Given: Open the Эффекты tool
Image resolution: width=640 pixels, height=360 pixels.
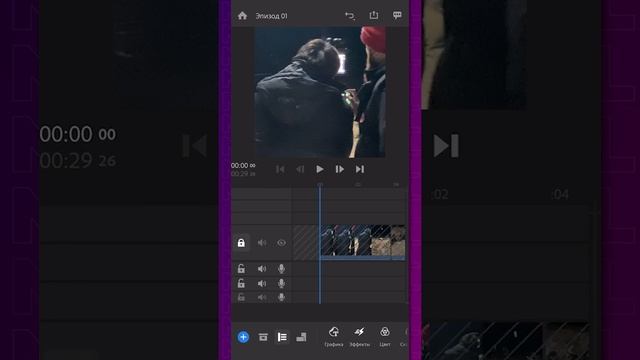Looking at the screenshot, I should 360,337.
